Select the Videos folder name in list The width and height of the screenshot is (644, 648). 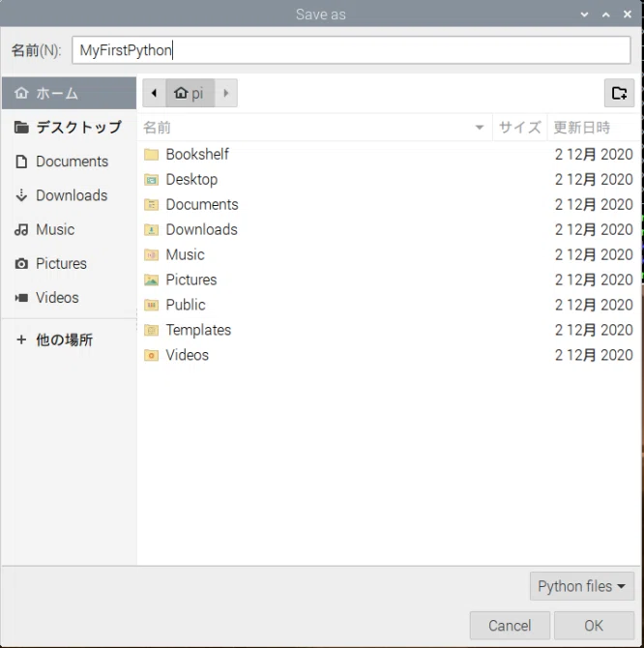point(188,355)
